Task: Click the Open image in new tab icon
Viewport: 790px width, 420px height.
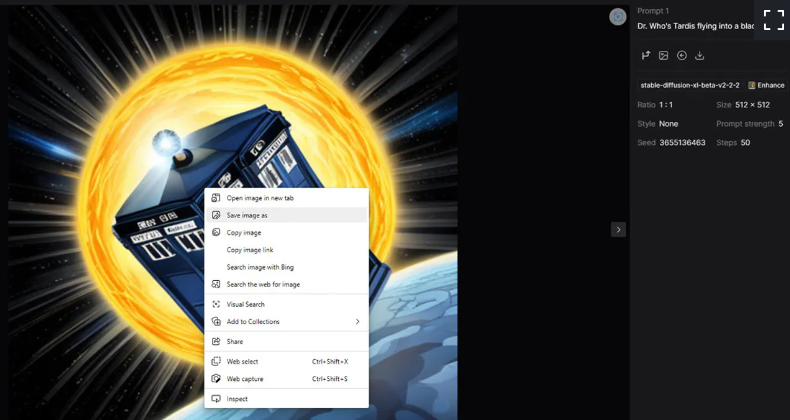Action: [216, 198]
